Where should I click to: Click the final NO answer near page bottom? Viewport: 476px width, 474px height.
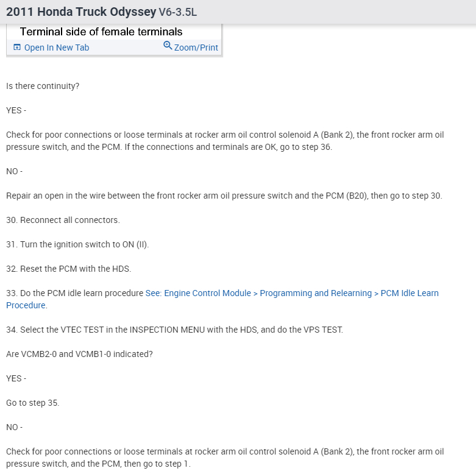(x=14, y=427)
